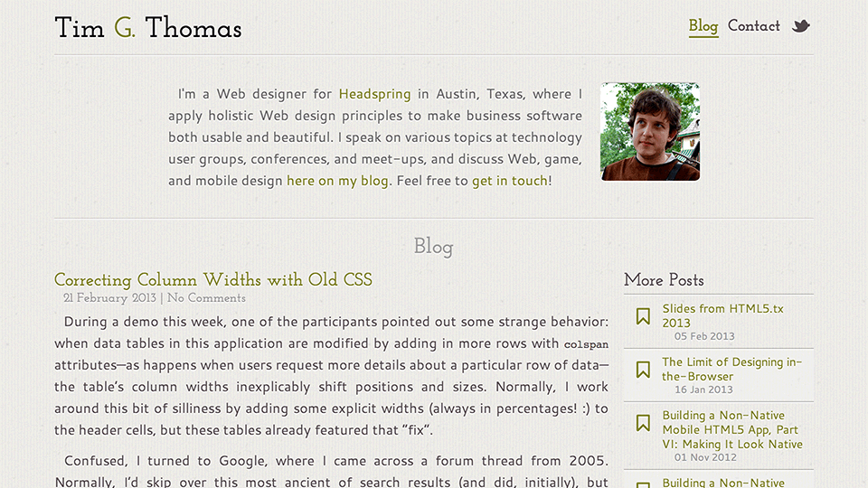Viewport: 868px width, 488px height.
Task: Click the Blog section heading
Action: [x=433, y=247]
